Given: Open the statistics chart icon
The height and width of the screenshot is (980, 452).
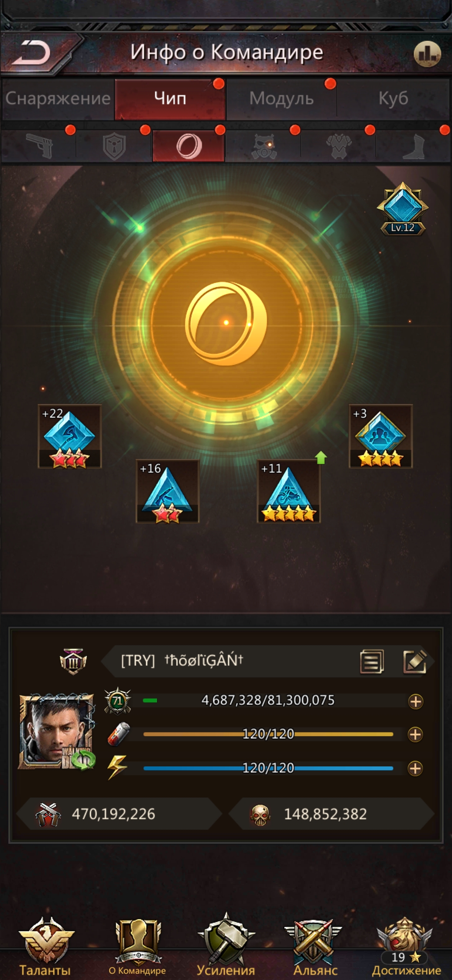Looking at the screenshot, I should point(427,54).
